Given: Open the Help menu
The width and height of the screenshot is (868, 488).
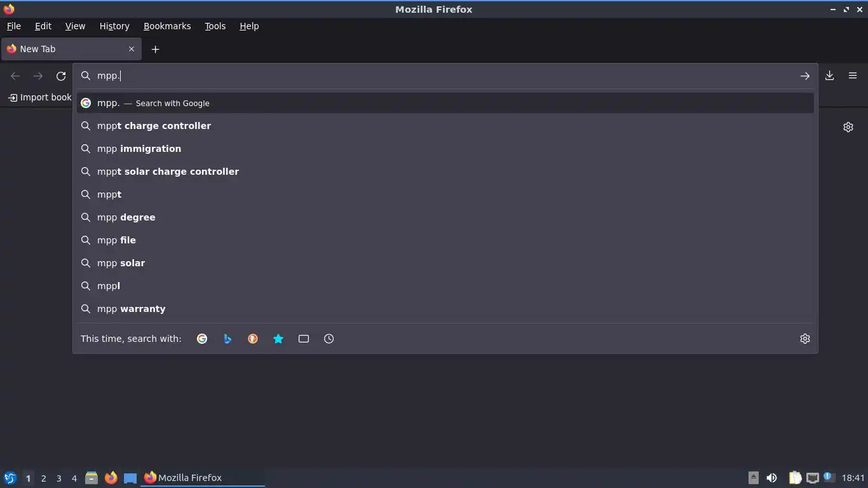Looking at the screenshot, I should click(249, 26).
